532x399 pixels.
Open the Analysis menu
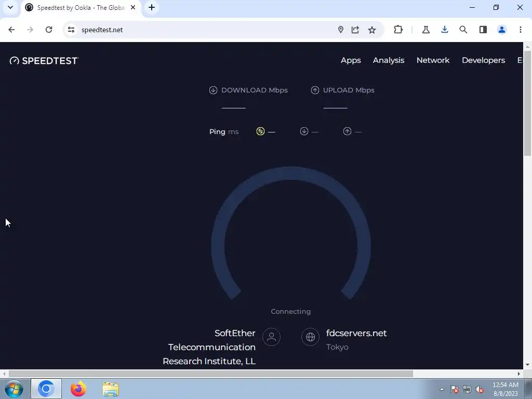point(389,60)
